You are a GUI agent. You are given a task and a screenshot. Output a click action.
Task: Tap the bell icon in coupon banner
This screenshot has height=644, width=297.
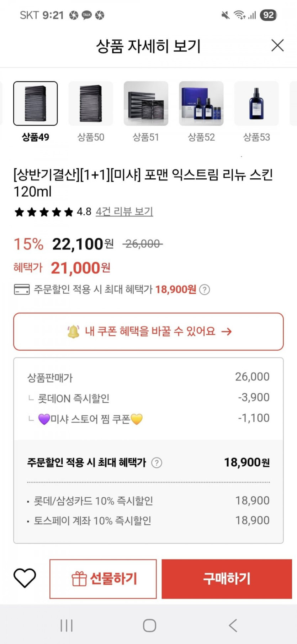point(73,331)
